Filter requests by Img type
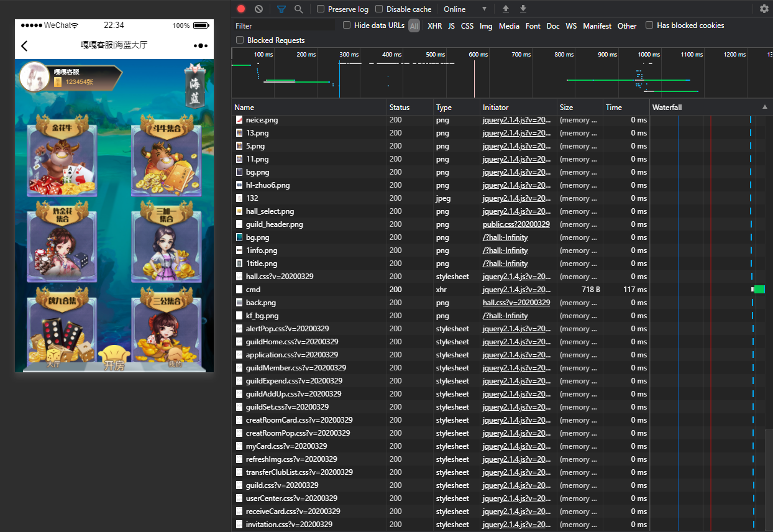The height and width of the screenshot is (532, 773). pos(486,26)
